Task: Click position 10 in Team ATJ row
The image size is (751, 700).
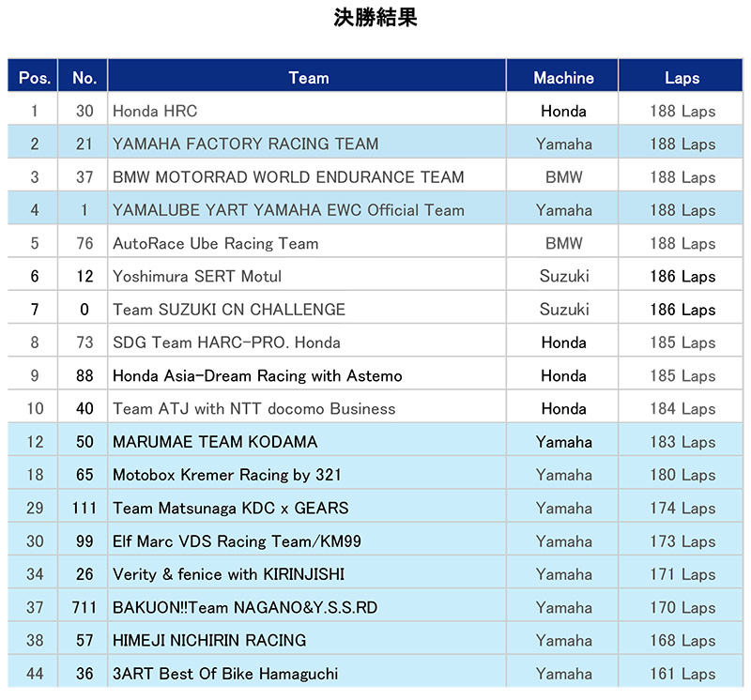Action: 33,408
